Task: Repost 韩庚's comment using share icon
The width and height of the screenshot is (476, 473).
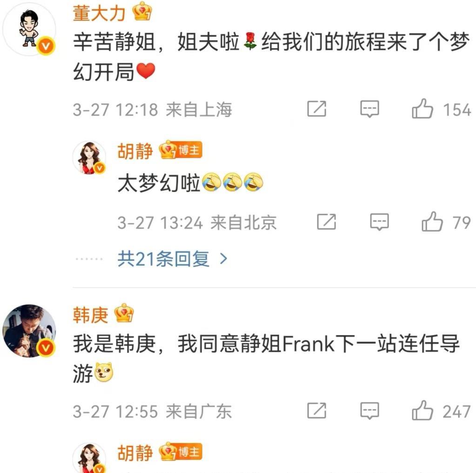Action: tap(316, 411)
